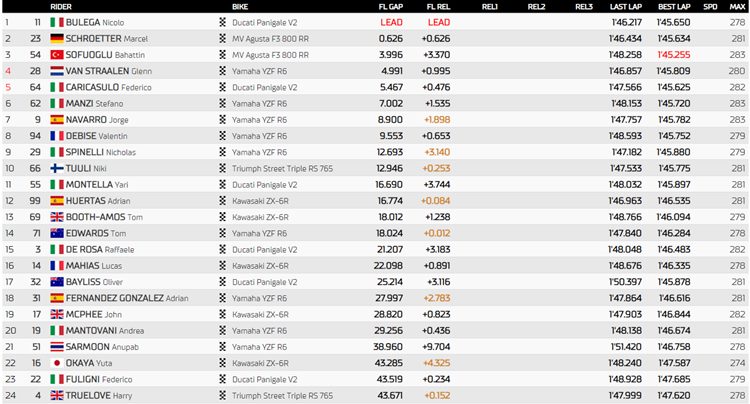
Task: Select rider name SOFUOGLU Bahattin
Action: [x=105, y=55]
